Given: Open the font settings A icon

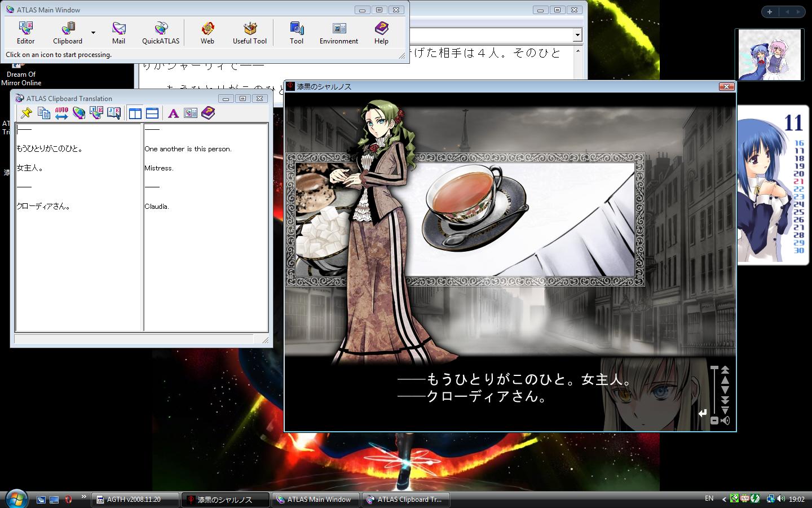Looking at the screenshot, I should coord(173,113).
